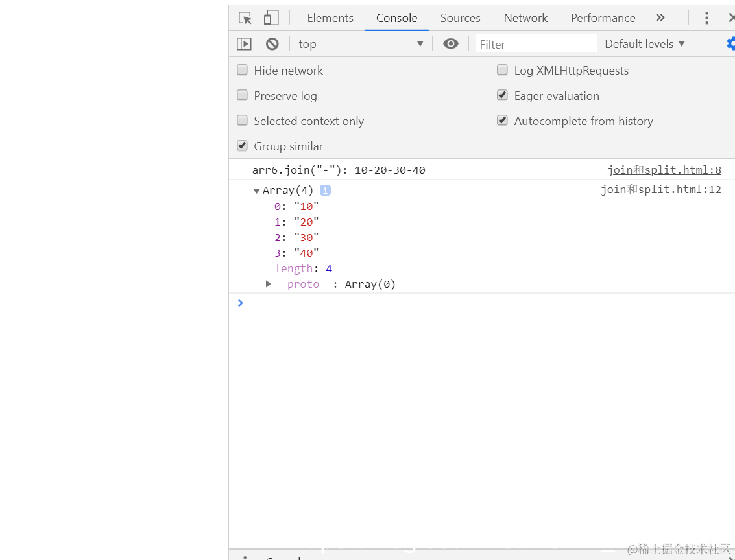The image size is (735, 560).
Task: Enable the Log XMLHttpRequests checkbox
Action: click(x=503, y=70)
